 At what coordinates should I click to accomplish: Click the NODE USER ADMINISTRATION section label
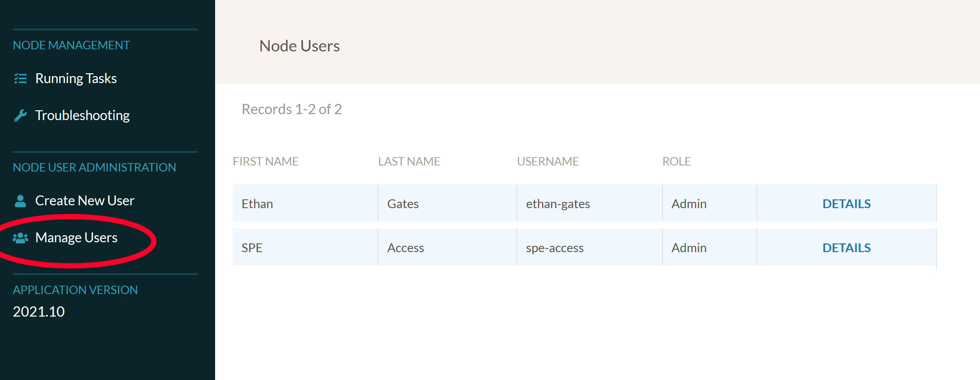point(94,168)
